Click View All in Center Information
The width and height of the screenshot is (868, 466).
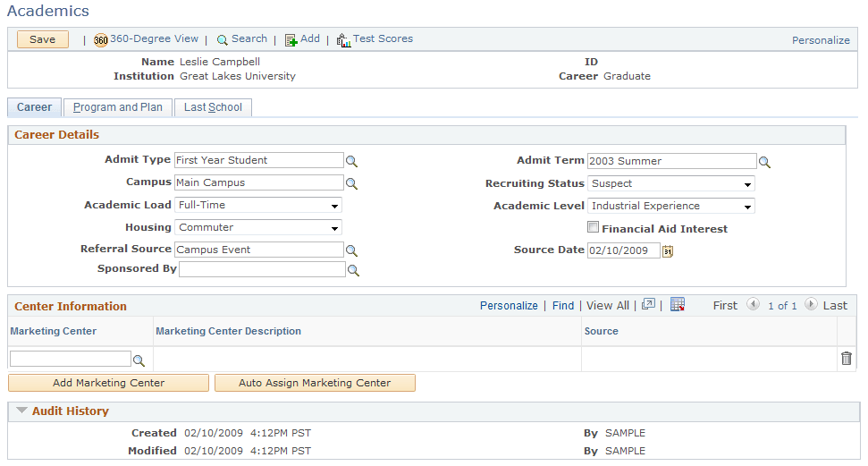[x=608, y=306]
